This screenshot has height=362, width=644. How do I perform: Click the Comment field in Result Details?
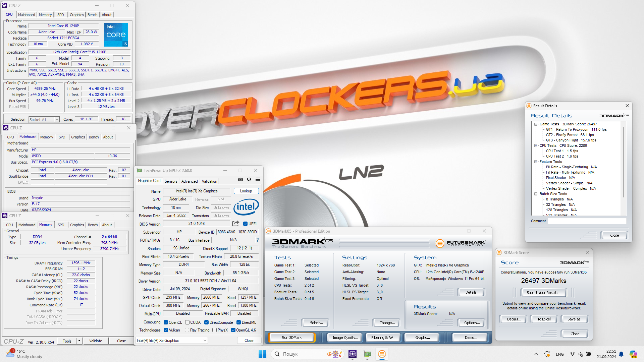click(587, 221)
